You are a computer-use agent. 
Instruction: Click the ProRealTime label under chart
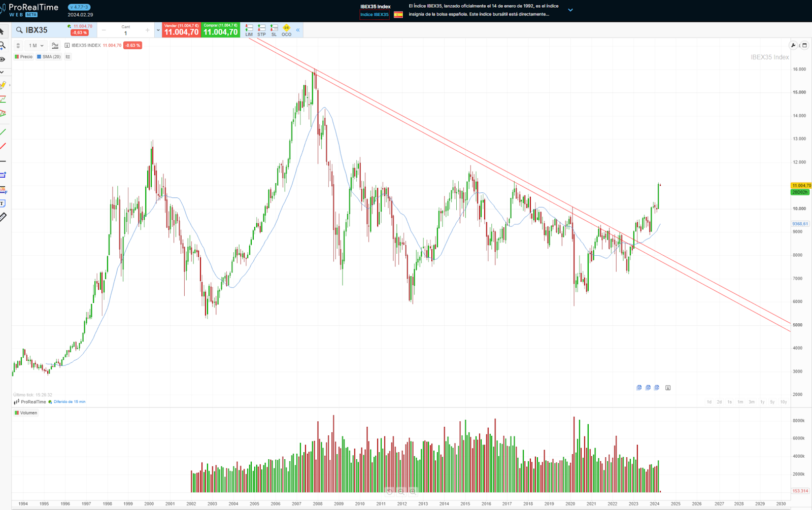tap(33, 402)
